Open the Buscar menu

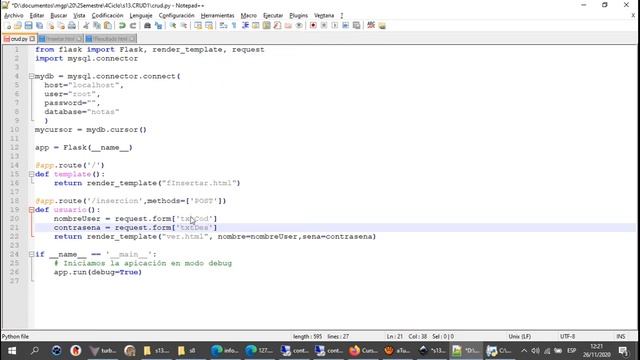point(59,16)
